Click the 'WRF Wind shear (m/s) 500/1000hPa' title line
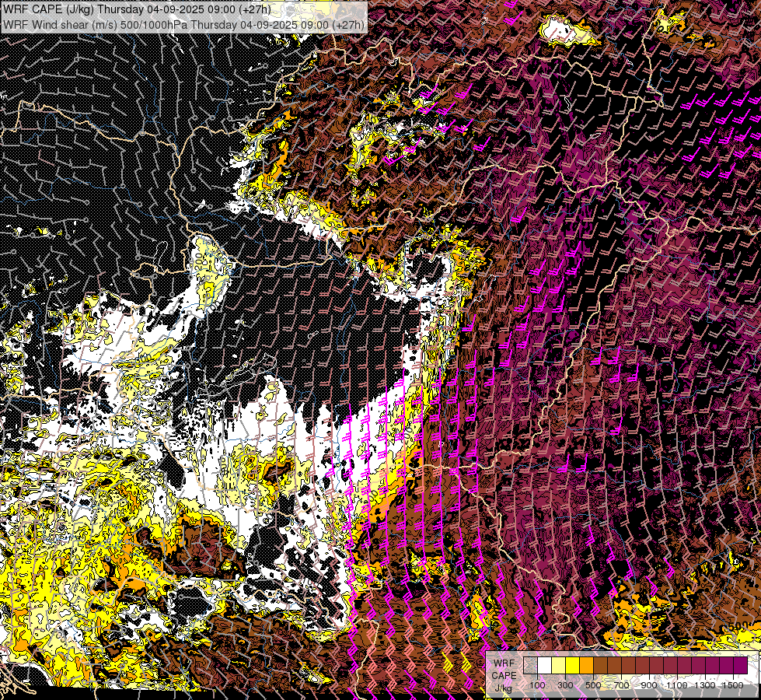This screenshot has width=761, height=700. tap(183, 25)
